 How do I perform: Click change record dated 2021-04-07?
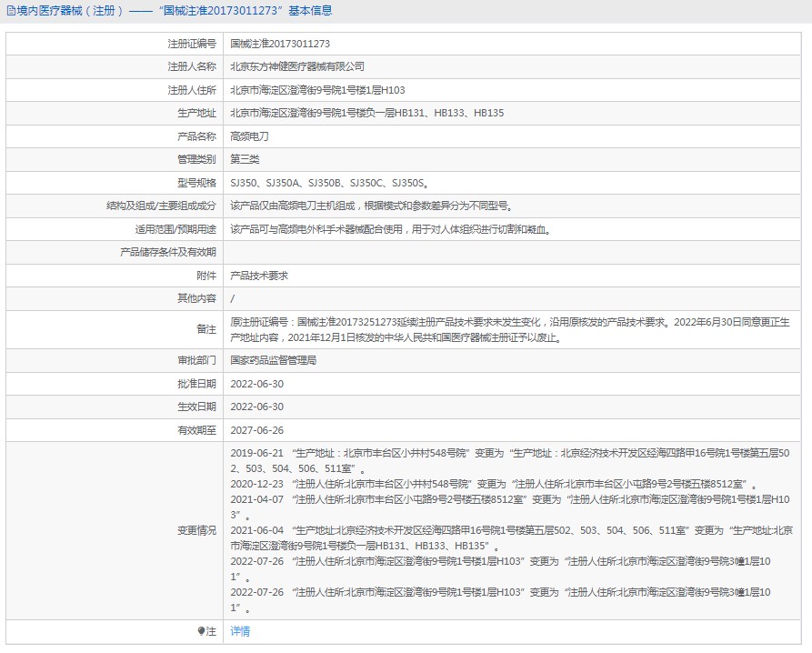pyautogui.click(x=510, y=507)
